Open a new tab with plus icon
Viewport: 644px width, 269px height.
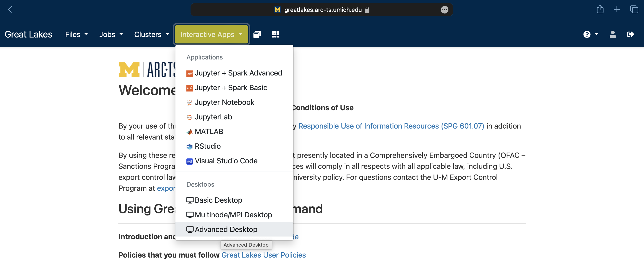(x=617, y=9)
